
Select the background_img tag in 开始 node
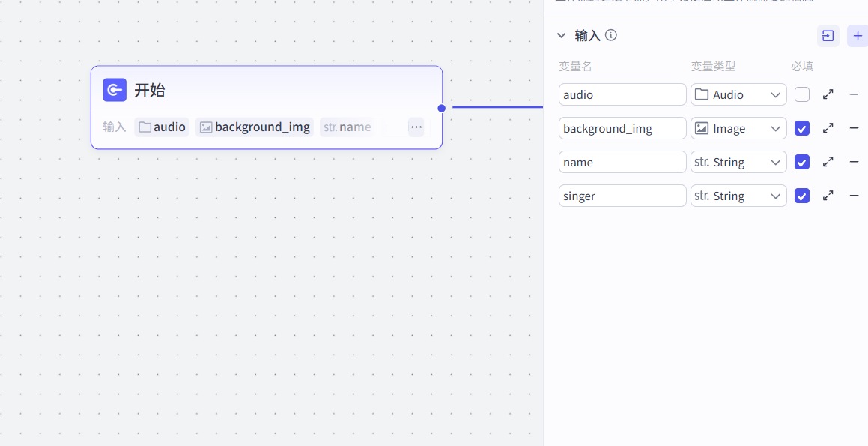click(x=255, y=127)
